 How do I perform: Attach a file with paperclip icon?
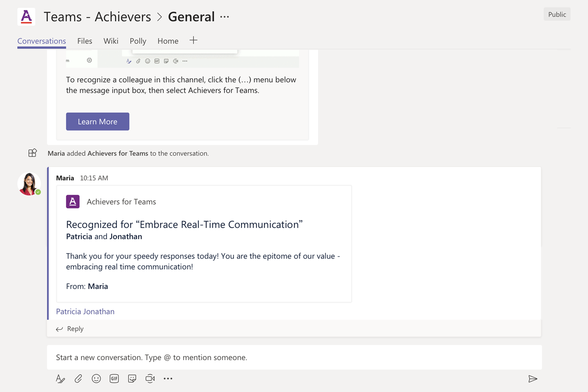pos(78,379)
